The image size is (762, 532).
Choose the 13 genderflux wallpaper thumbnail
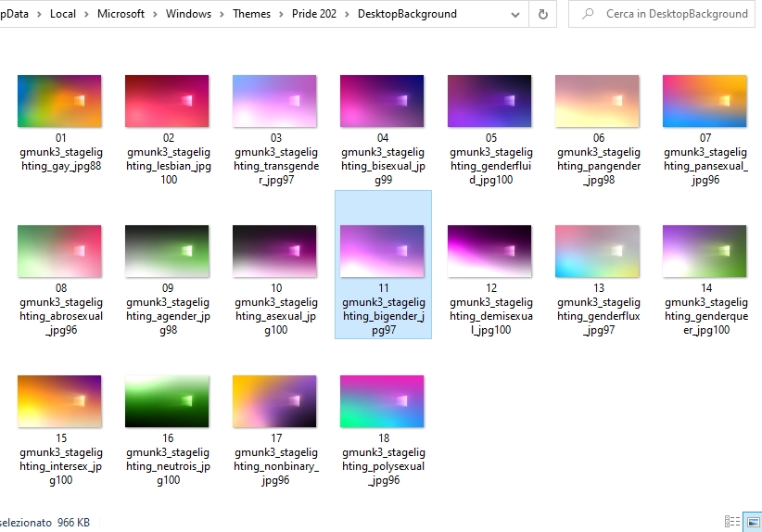(597, 251)
